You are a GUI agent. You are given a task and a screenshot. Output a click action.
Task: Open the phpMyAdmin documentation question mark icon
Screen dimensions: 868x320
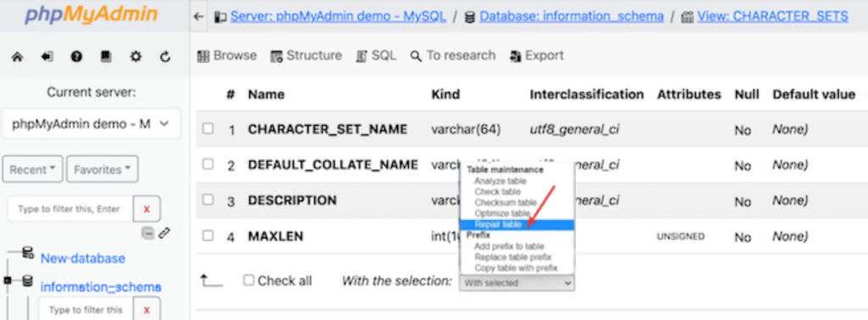76,57
